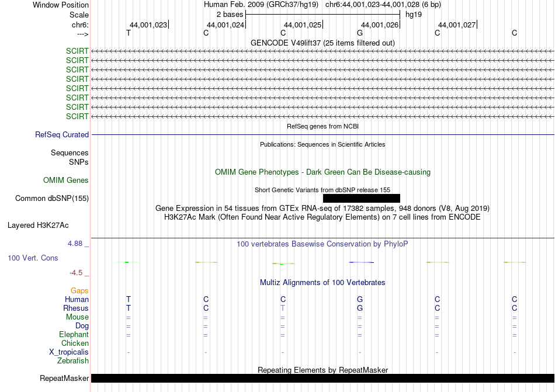Click the Dog alignment row label
Image resolution: width=555 pixels, height=392 pixels.
82,325
